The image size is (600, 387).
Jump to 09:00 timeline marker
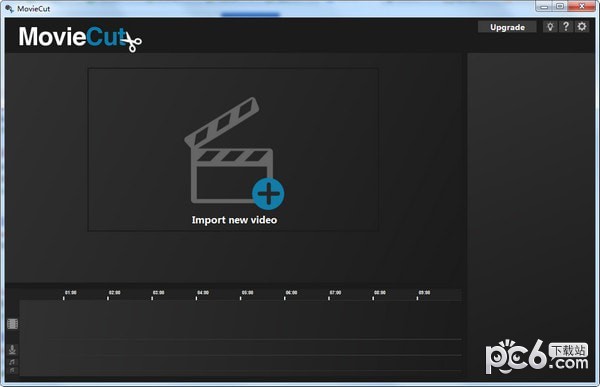(x=424, y=292)
